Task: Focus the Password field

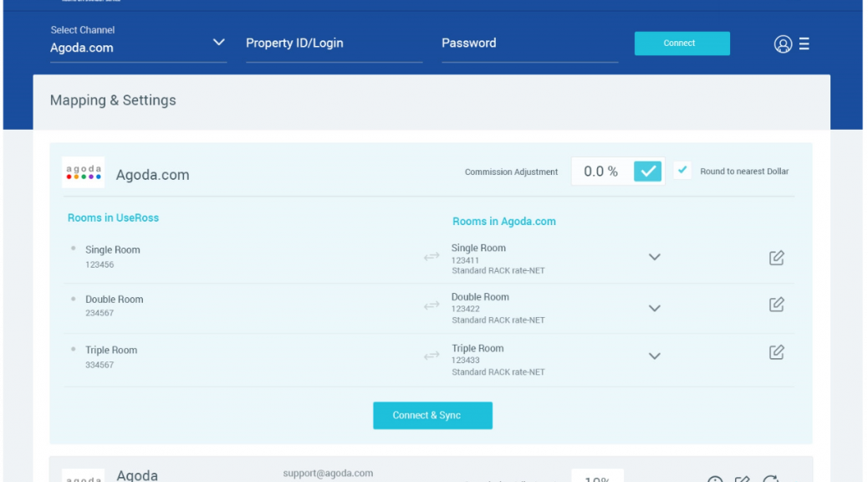Action: pos(530,44)
